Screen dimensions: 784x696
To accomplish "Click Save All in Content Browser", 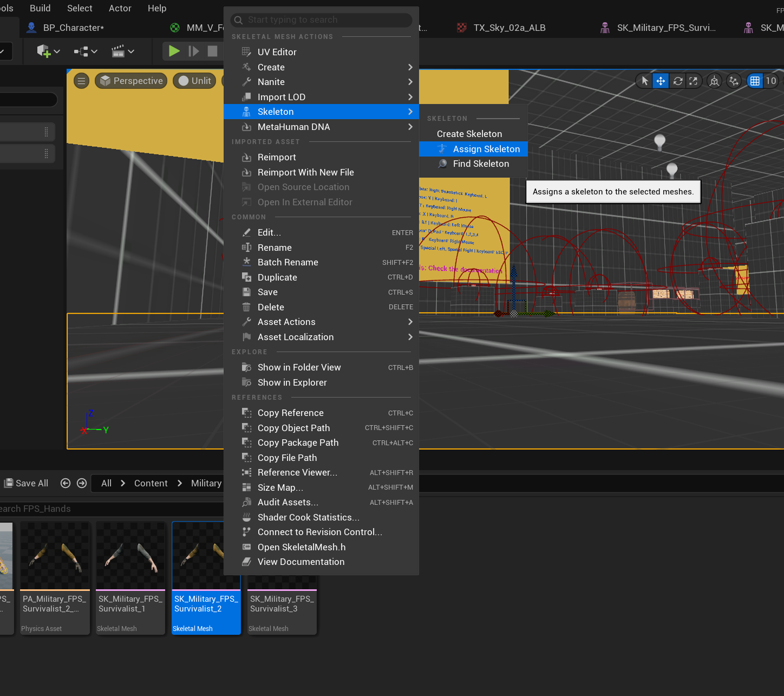I will click(x=27, y=483).
